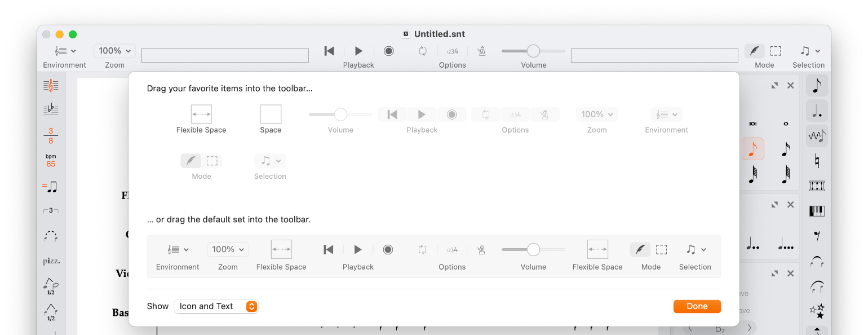Image resolution: width=868 pixels, height=335 pixels.
Task: Select the swing equals-notes tool
Action: click(x=50, y=187)
